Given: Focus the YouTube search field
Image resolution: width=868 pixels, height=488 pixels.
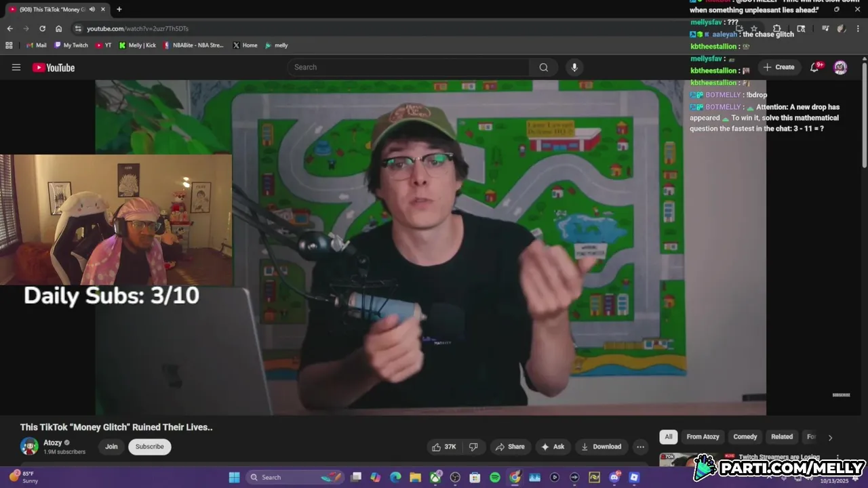Looking at the screenshot, I should pyautogui.click(x=409, y=67).
